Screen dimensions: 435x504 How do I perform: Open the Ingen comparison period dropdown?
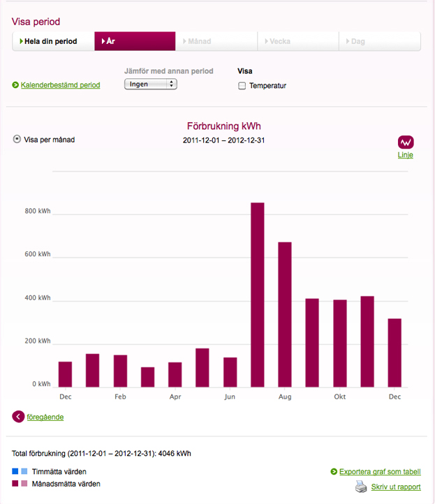(151, 84)
